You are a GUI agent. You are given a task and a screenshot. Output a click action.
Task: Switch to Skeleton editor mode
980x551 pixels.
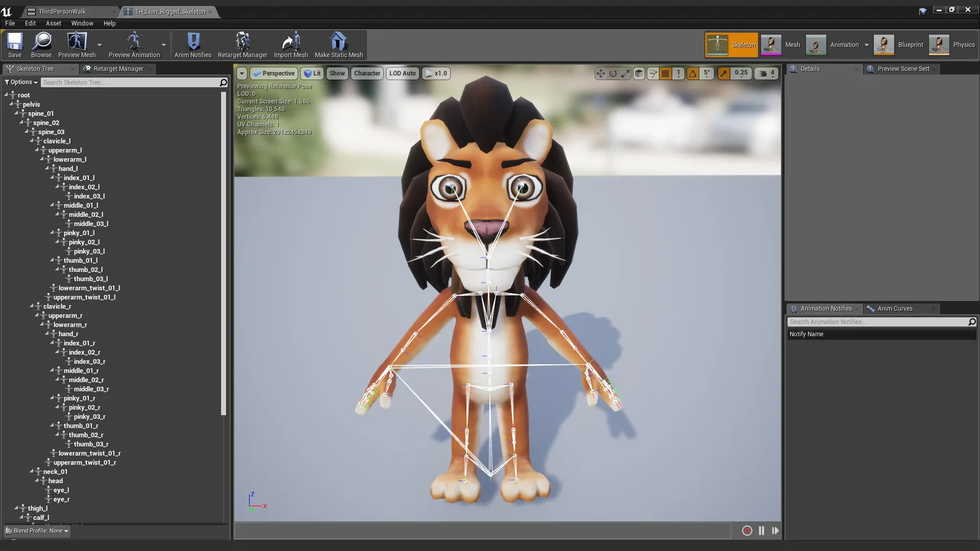(731, 45)
